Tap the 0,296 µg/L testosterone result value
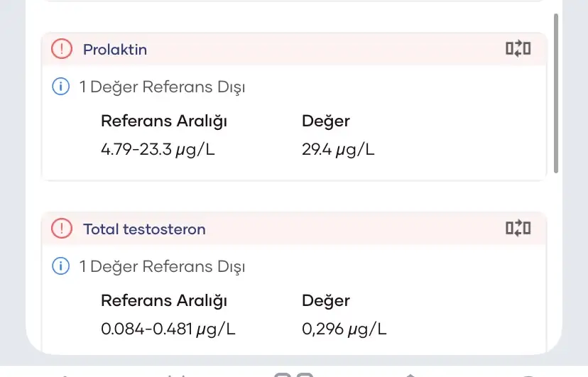Viewport: 588px width, 377px height. point(344,329)
